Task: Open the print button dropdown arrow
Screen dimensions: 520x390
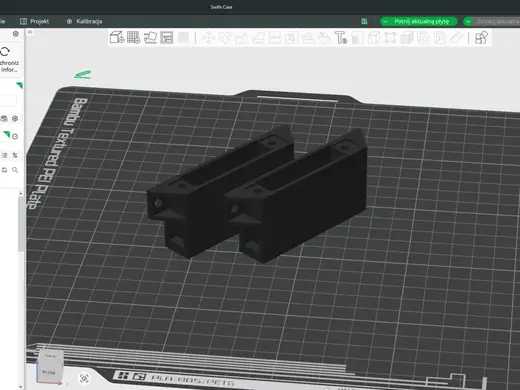Action: coord(468,22)
